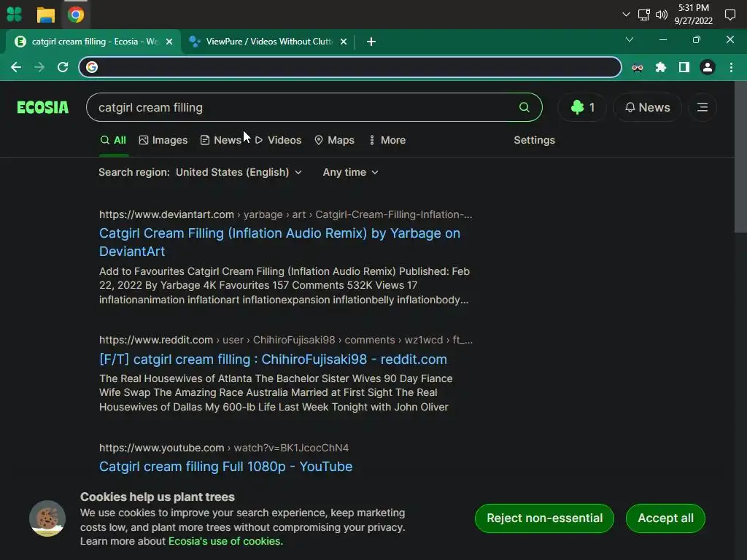
Task: Go back to the previous page
Action: click(x=16, y=67)
